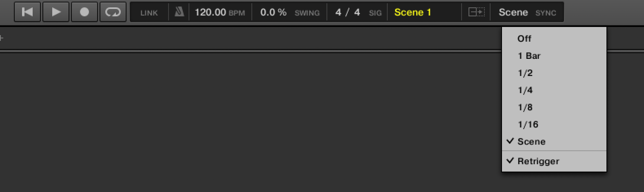Click the 4 / 4 time signature field
Viewport: 644px width, 192px height.
tap(348, 12)
